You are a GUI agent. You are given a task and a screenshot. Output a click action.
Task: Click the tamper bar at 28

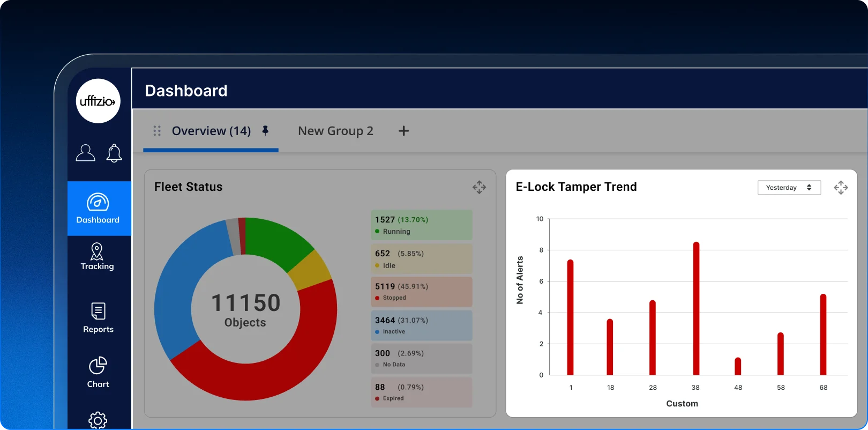click(653, 337)
